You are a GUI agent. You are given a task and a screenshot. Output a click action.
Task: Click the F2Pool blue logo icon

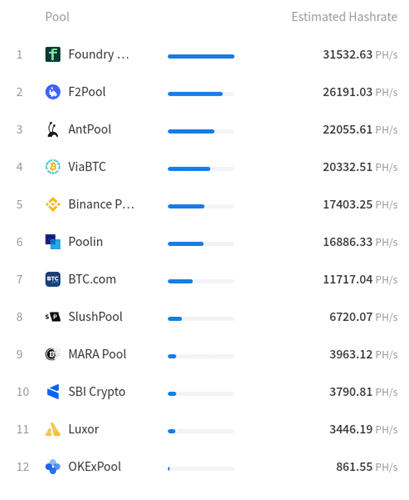tap(53, 92)
